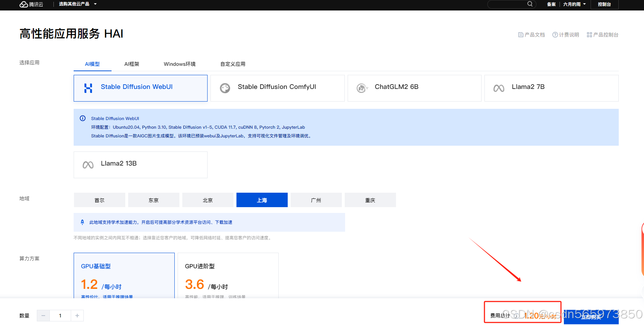Screen dimensions: 644x325
Task: Choose the 广州 region
Action: click(316, 200)
